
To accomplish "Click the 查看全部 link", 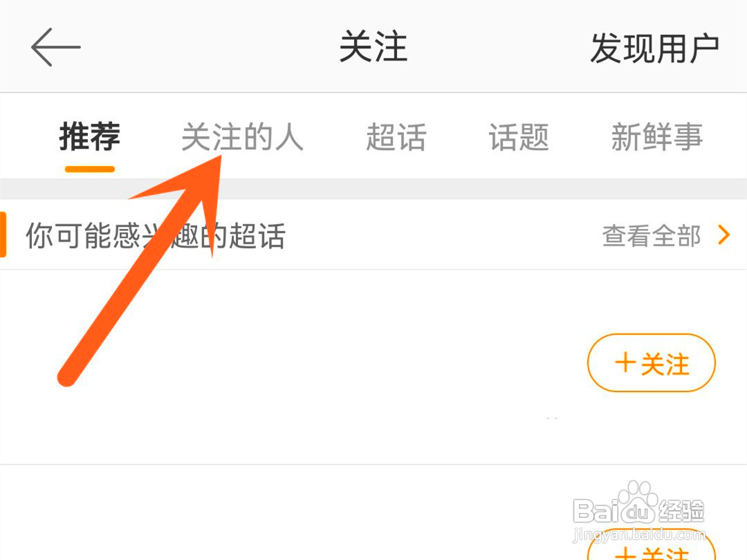I will 652,235.
